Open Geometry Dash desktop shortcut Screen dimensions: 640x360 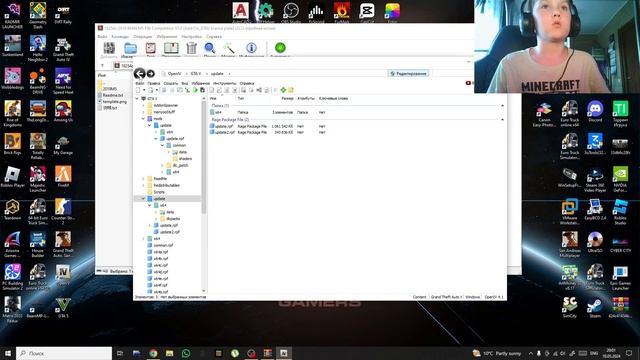(x=38, y=16)
